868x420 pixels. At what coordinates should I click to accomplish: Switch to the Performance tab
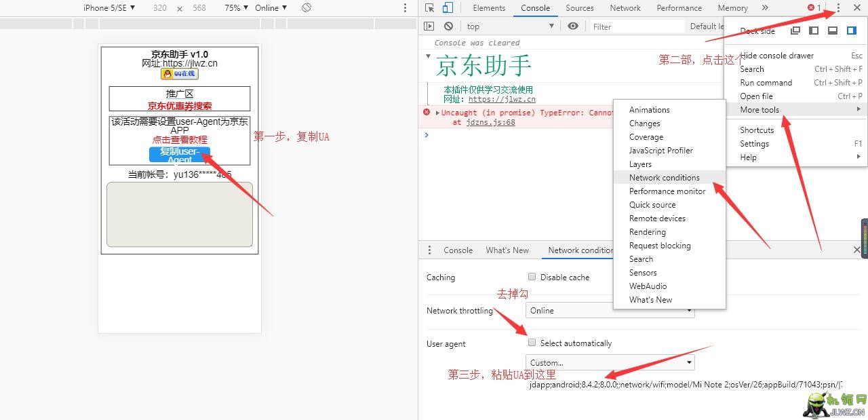pos(679,8)
